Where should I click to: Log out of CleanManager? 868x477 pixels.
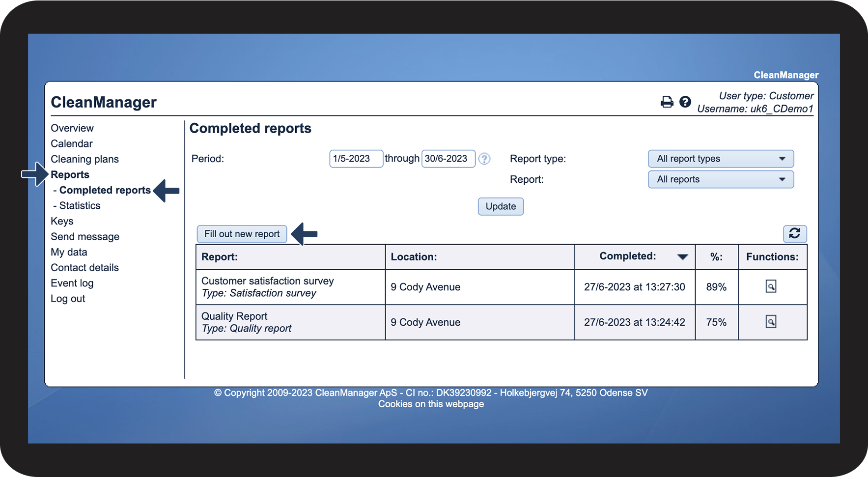68,299
